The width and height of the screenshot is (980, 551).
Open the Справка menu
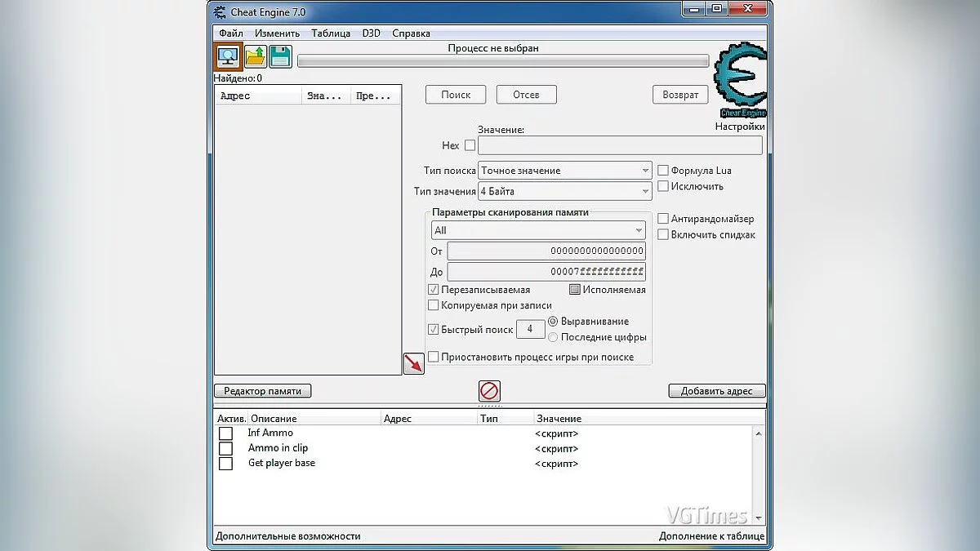(x=411, y=33)
